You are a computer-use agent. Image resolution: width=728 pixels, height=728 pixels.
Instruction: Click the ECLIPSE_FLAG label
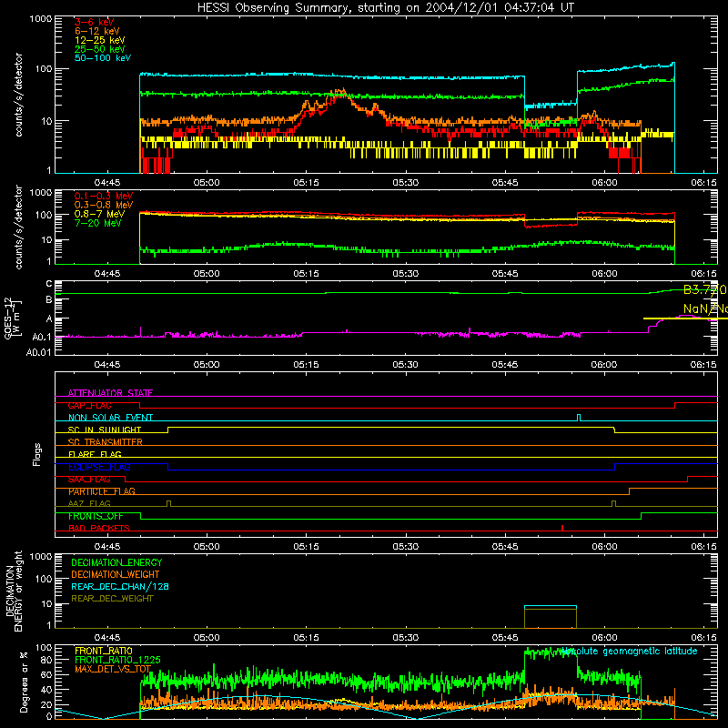point(99,467)
